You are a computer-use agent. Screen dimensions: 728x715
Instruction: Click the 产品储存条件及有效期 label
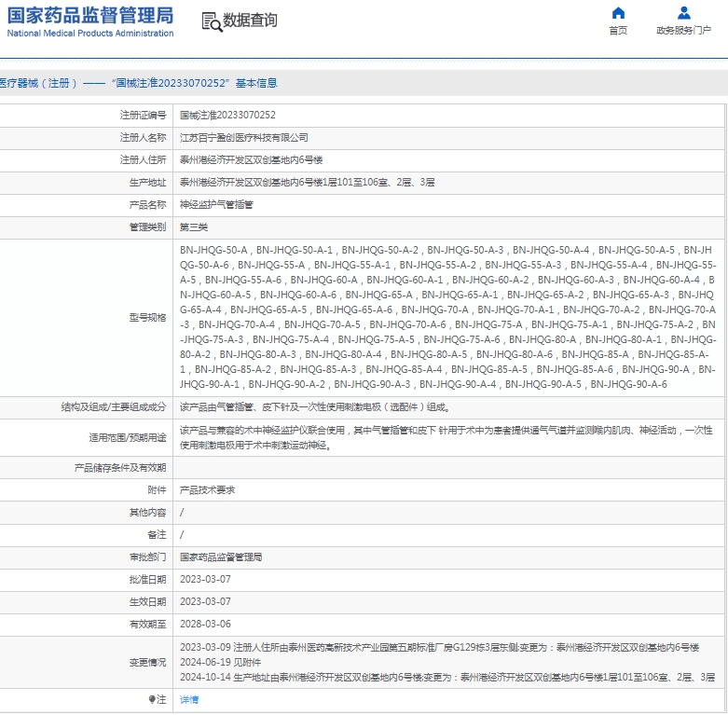pos(120,468)
